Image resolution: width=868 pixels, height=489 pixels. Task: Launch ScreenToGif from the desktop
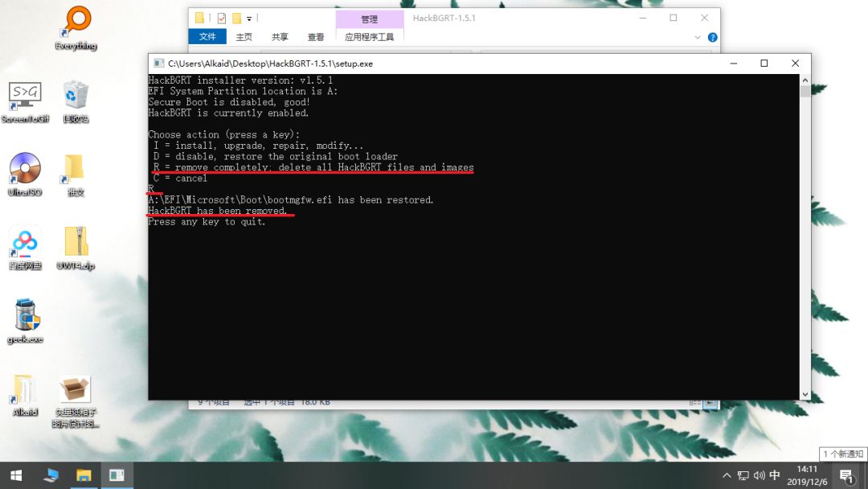click(x=25, y=102)
